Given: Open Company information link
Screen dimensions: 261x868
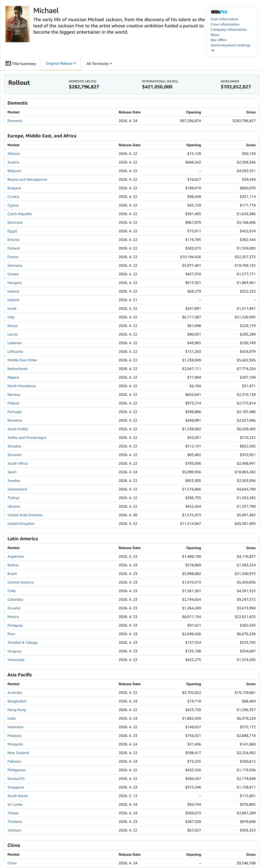Looking at the screenshot, I should pyautogui.click(x=229, y=30).
